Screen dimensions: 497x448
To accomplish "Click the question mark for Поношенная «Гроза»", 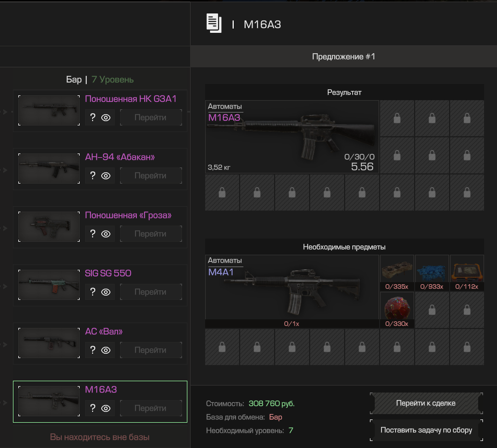I will (93, 233).
